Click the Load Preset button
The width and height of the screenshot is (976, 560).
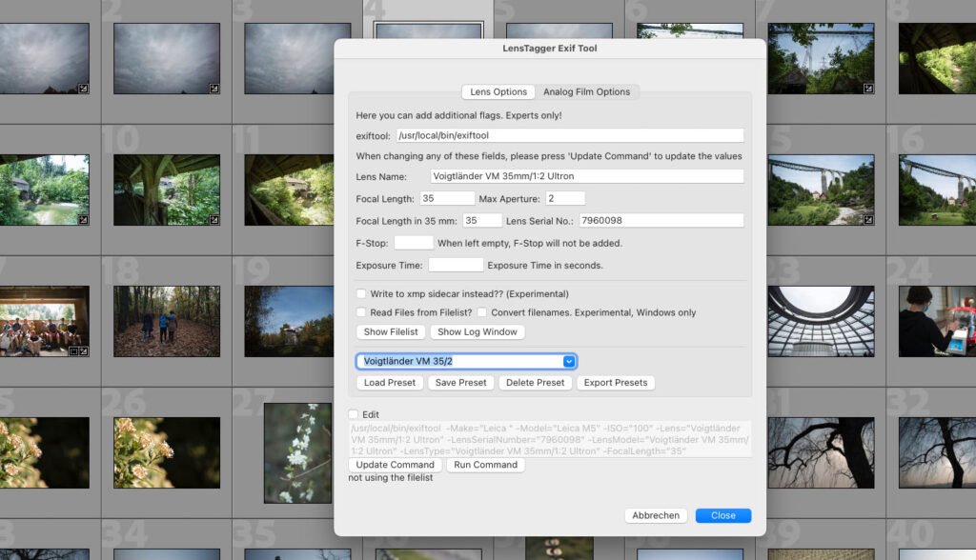coord(390,383)
